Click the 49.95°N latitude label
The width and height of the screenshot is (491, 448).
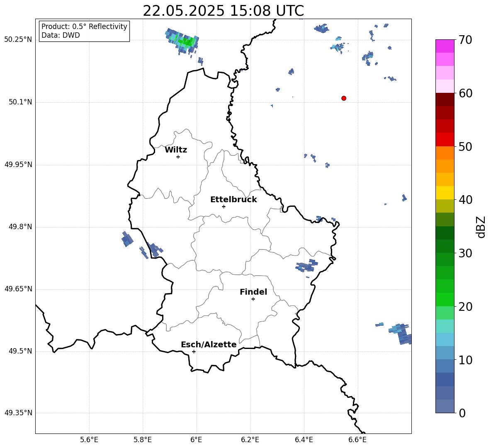tap(18, 165)
